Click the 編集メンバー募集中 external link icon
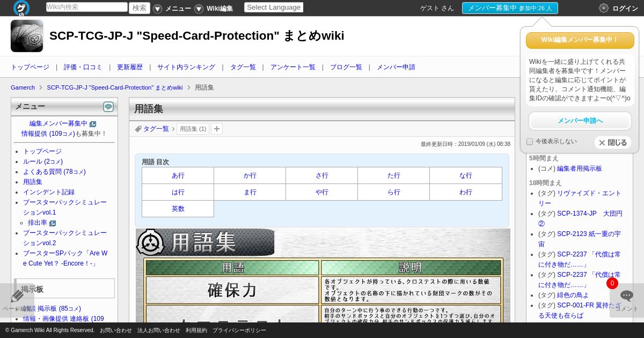Viewport: 644px width, 338px height. coord(93,124)
